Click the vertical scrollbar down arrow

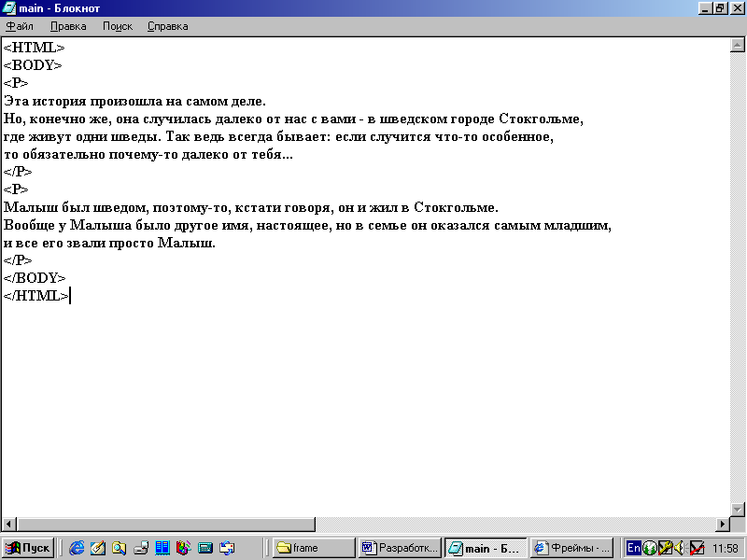738,509
